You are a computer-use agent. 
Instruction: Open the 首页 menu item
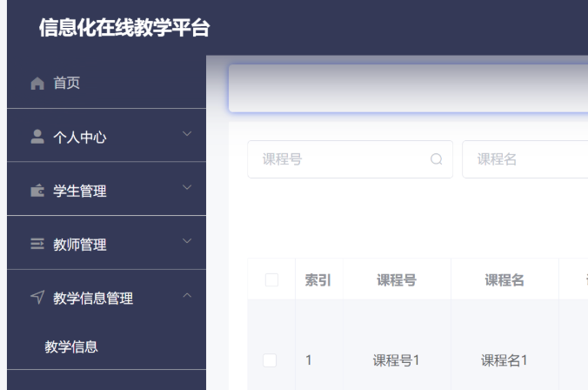point(68,83)
